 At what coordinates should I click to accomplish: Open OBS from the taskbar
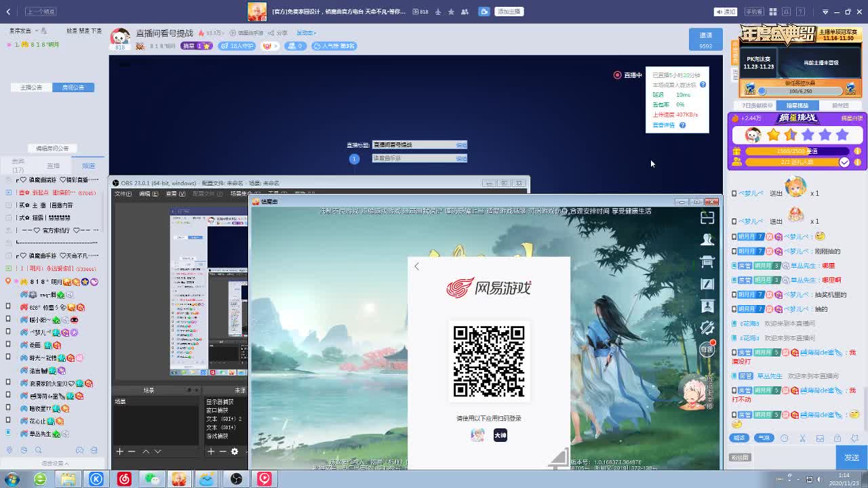236,479
